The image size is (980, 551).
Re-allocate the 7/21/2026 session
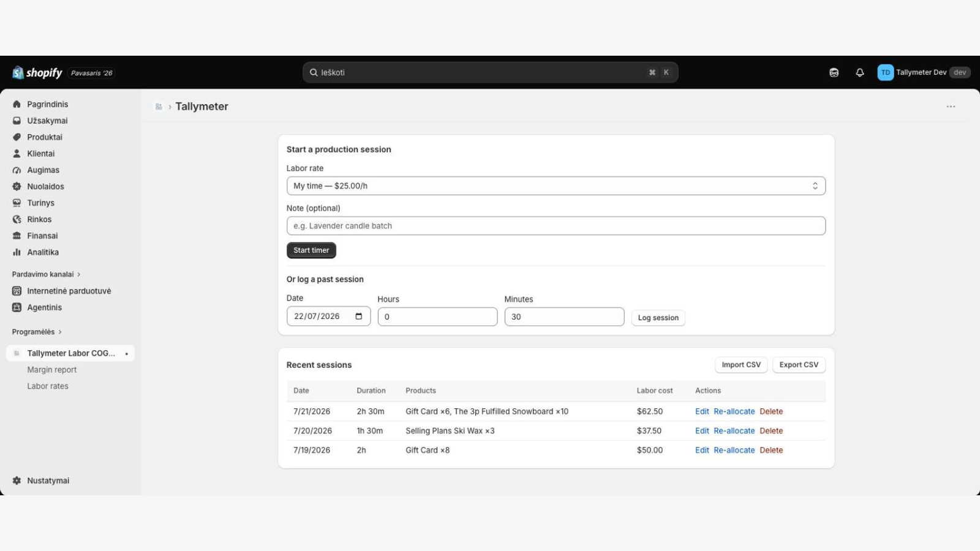[734, 411]
